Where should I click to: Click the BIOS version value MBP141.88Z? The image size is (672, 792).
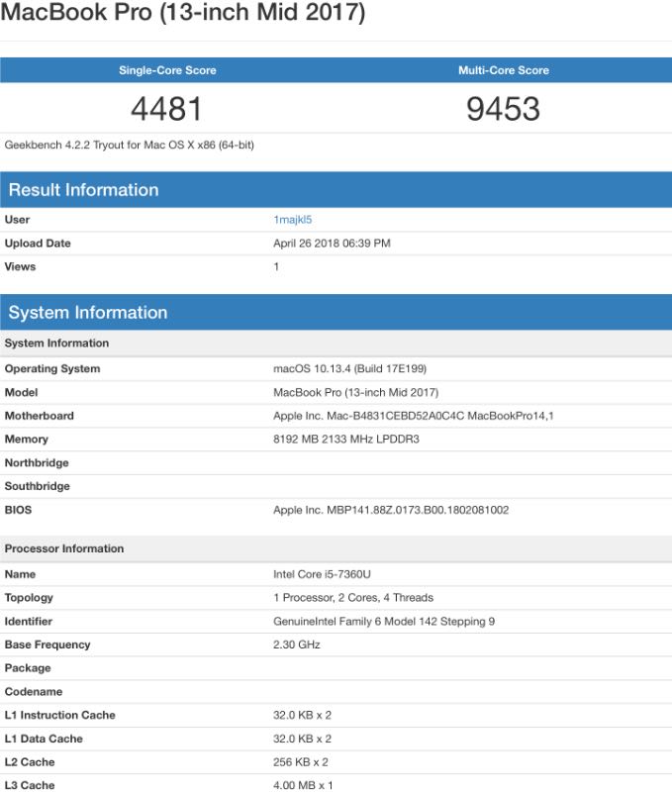(391, 510)
